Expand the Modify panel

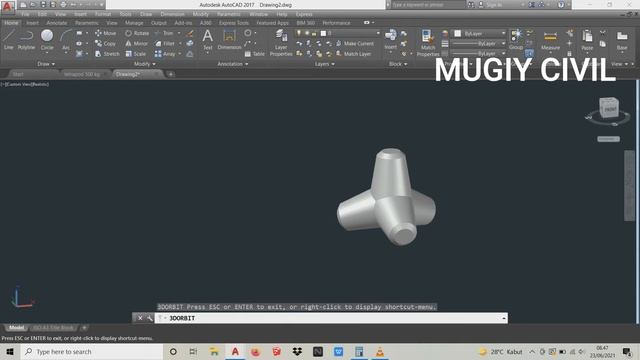144,64
